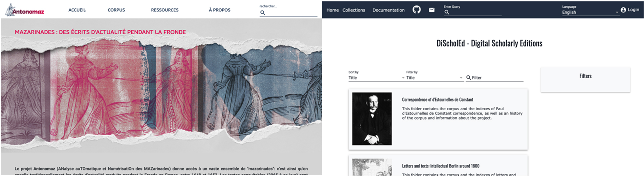644x176 pixels.
Task: Open the Documentation page
Action: (388, 10)
